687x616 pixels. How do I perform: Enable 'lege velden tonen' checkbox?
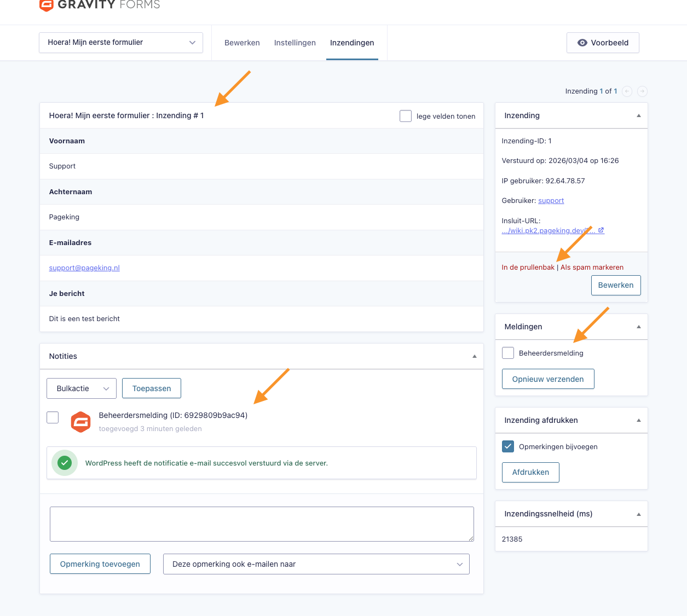[x=406, y=116]
